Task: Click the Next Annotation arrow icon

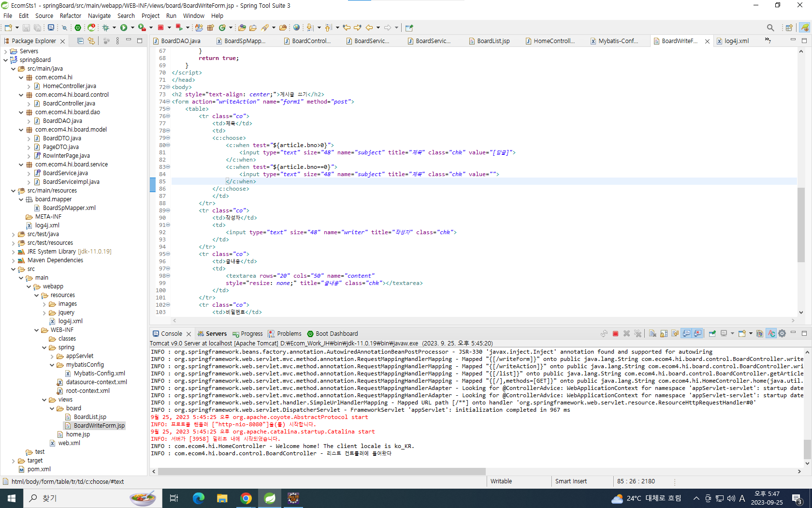Action: pos(310,28)
